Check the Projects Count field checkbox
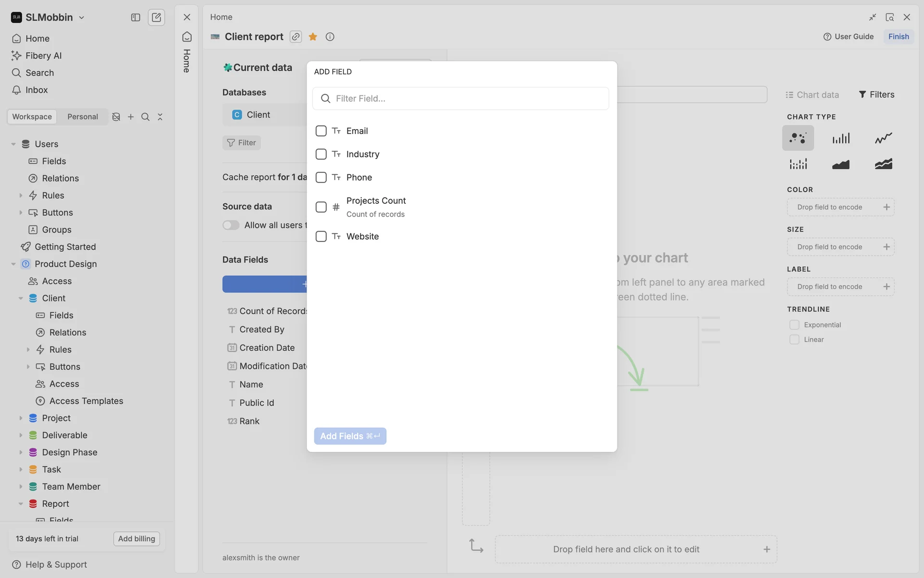The width and height of the screenshot is (924, 578). click(x=321, y=207)
